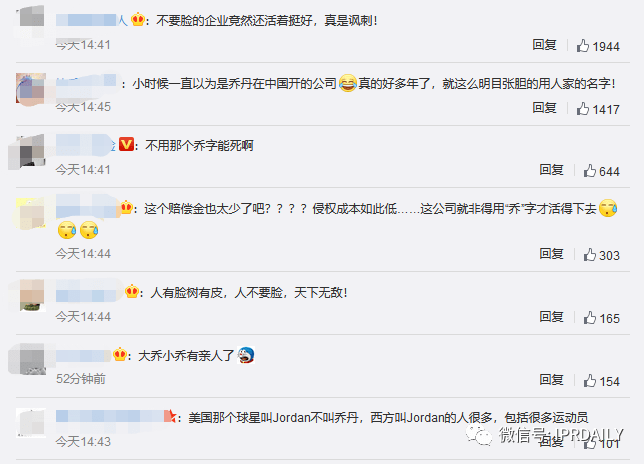Open the avatar of the 14:45 commenter
This screenshot has height=464, width=644.
[31, 88]
